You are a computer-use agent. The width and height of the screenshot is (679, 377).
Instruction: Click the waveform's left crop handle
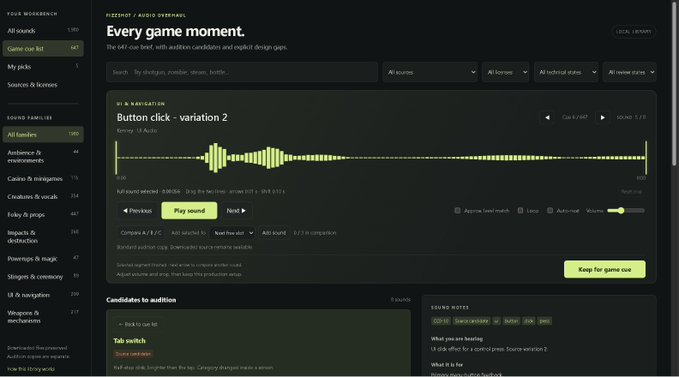tap(116, 158)
